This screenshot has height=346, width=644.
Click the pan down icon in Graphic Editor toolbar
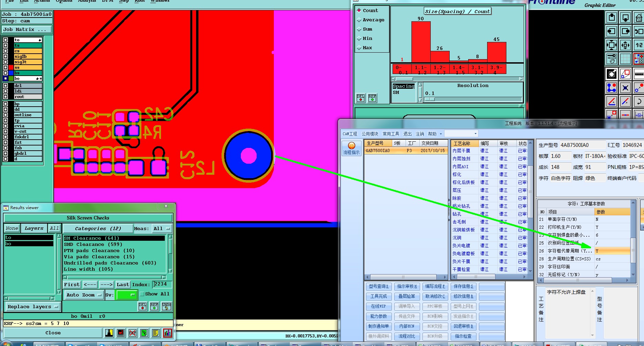[625, 18]
